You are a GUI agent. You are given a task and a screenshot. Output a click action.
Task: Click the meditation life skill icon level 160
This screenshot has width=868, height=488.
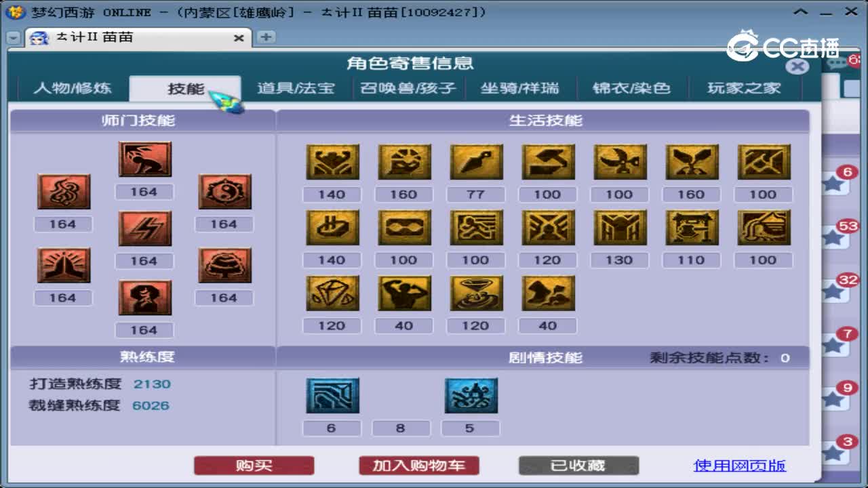pos(404,162)
